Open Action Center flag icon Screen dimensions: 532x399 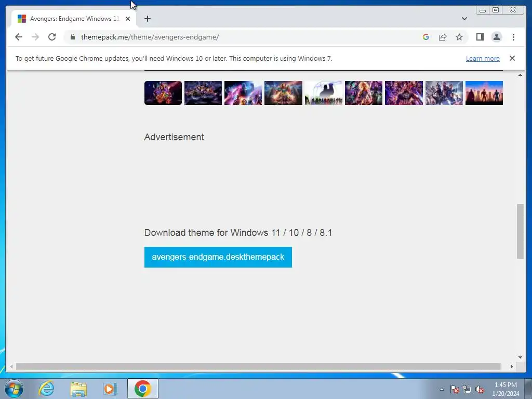tap(455, 389)
